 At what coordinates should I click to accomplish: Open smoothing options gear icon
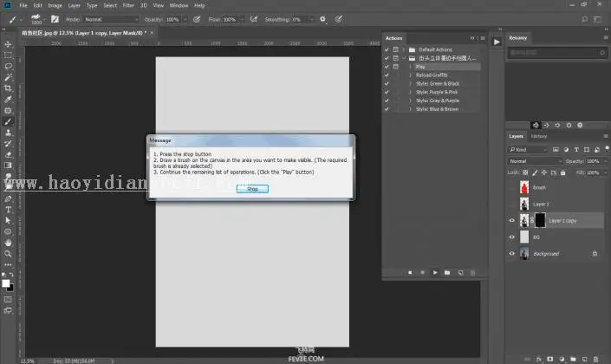coord(322,19)
